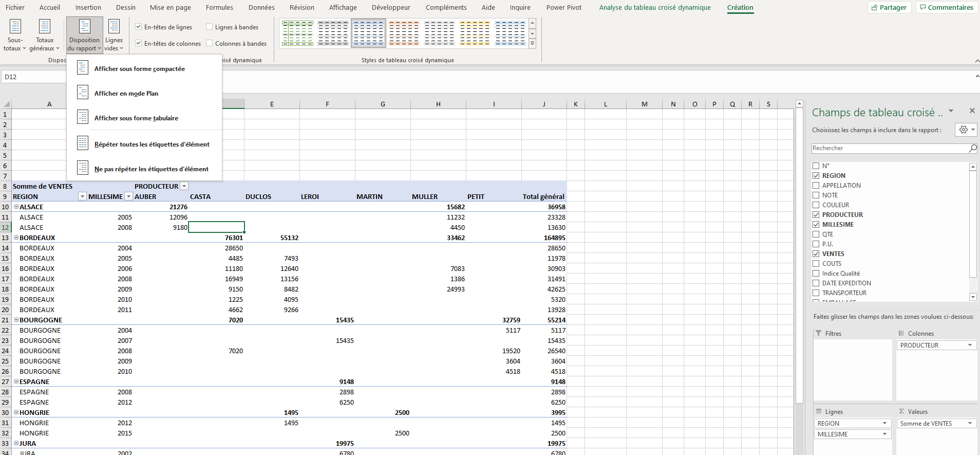Click Répéter toutes les étiquettes d'élément
Image resolution: width=980 pixels, height=455 pixels.
(x=152, y=144)
